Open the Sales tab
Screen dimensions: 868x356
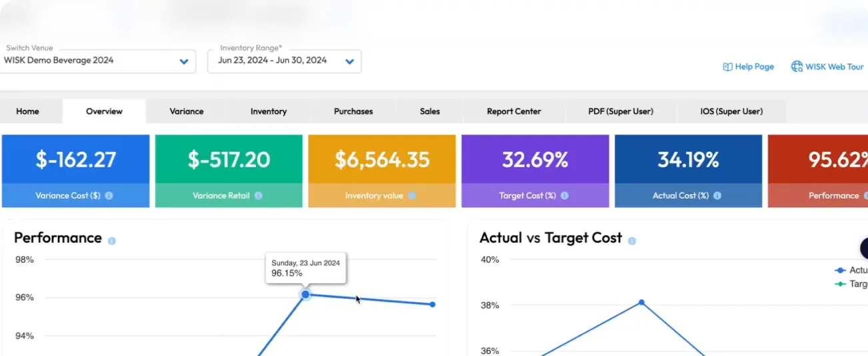pos(430,111)
